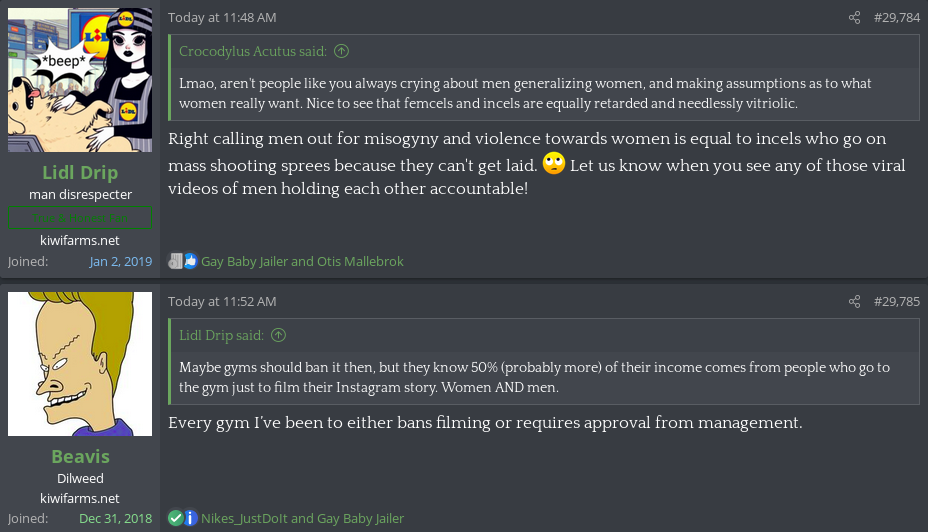Click the blue Informative reaction icon

click(190, 518)
